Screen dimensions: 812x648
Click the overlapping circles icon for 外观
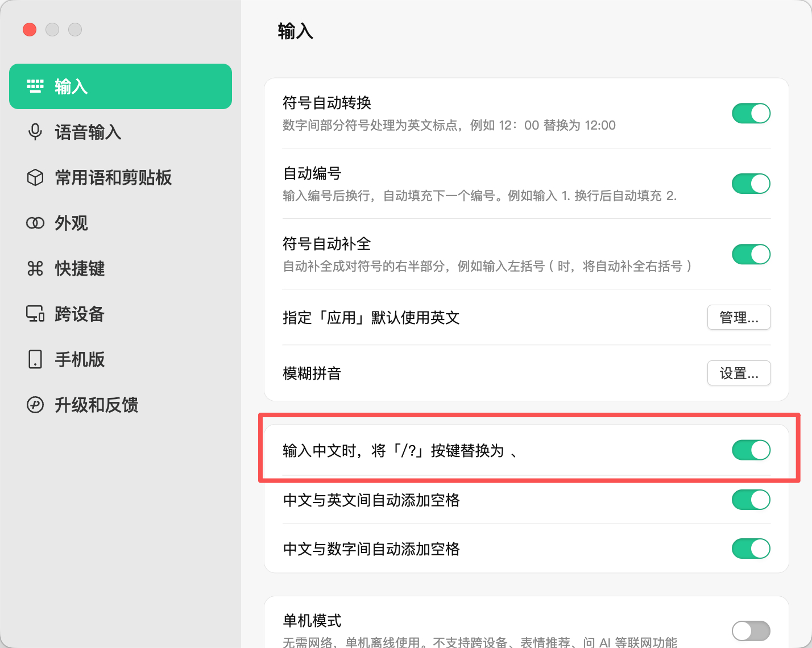point(35,223)
